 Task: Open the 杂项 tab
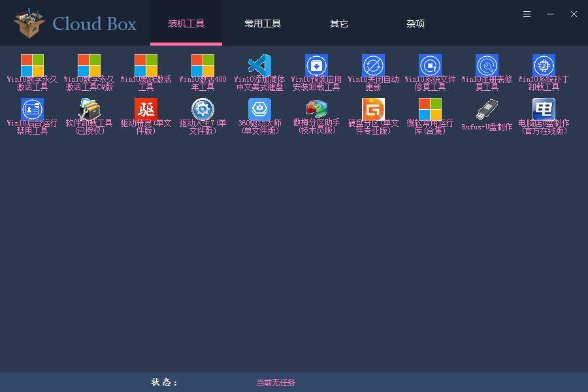(416, 23)
